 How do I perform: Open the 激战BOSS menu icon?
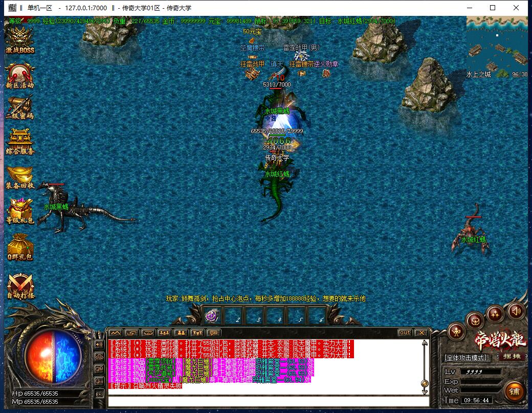tap(19, 39)
